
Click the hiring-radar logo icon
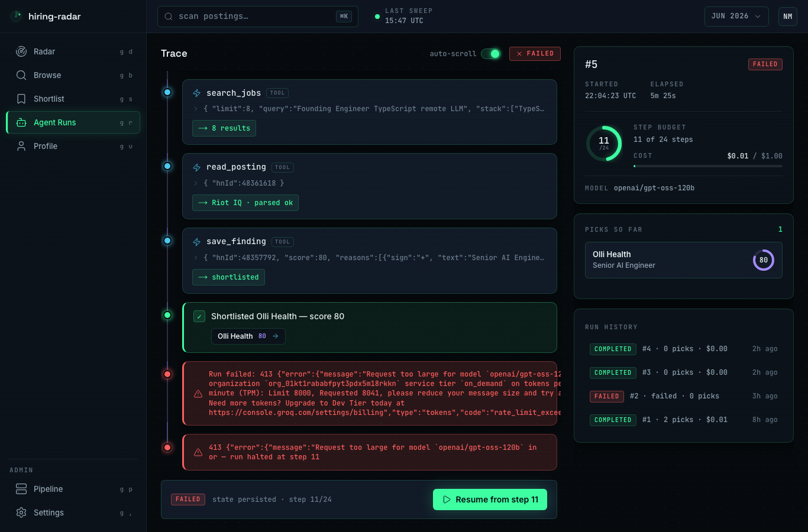(16, 16)
